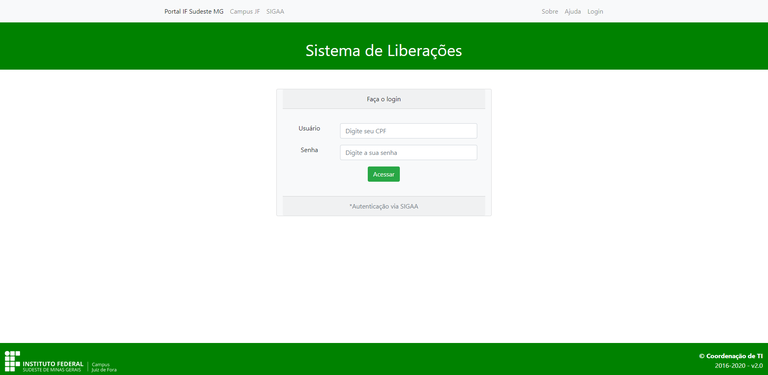768x375 pixels.
Task: Click the Senha field label
Action: pos(309,150)
